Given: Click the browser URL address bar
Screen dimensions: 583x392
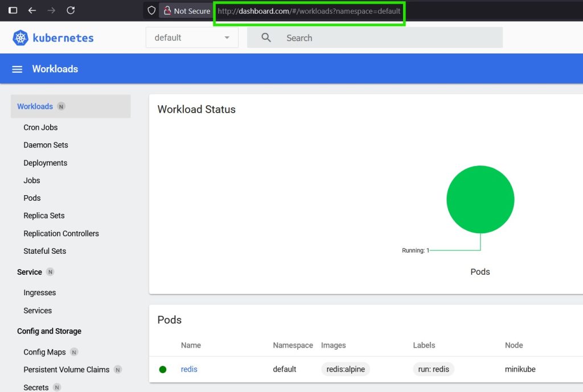Looking at the screenshot, I should 309,11.
